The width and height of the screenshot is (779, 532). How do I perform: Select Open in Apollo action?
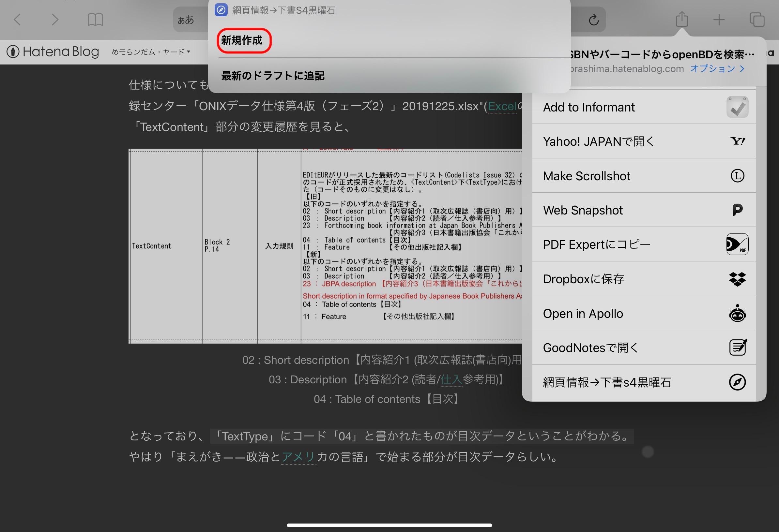644,313
